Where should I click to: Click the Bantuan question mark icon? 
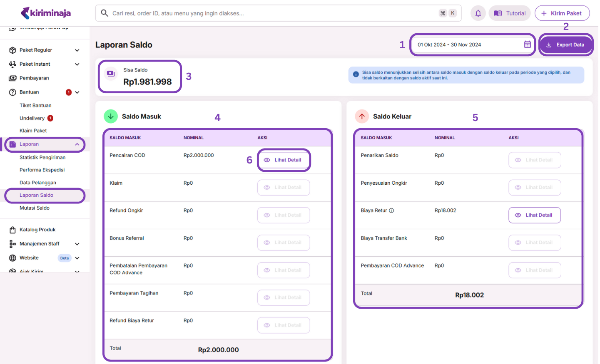tap(12, 92)
